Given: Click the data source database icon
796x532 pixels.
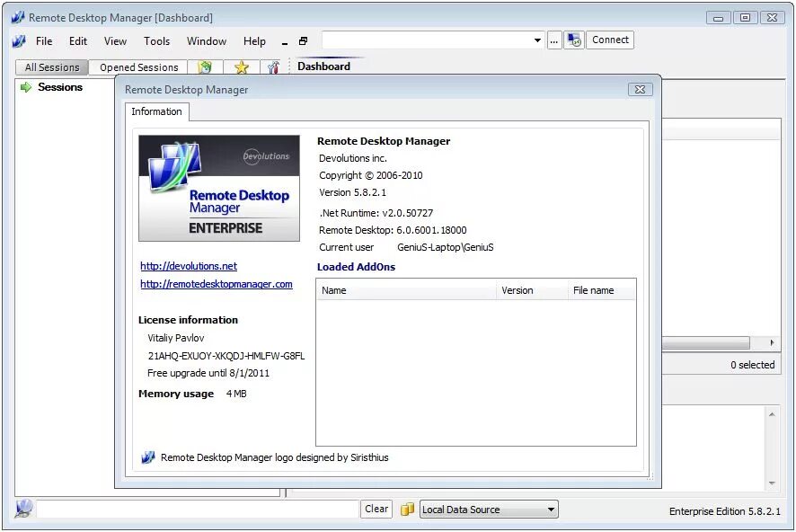Looking at the screenshot, I should coord(407,510).
